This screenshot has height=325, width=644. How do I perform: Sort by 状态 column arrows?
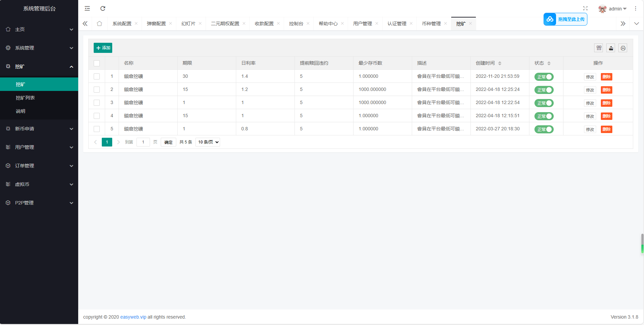[549, 63]
